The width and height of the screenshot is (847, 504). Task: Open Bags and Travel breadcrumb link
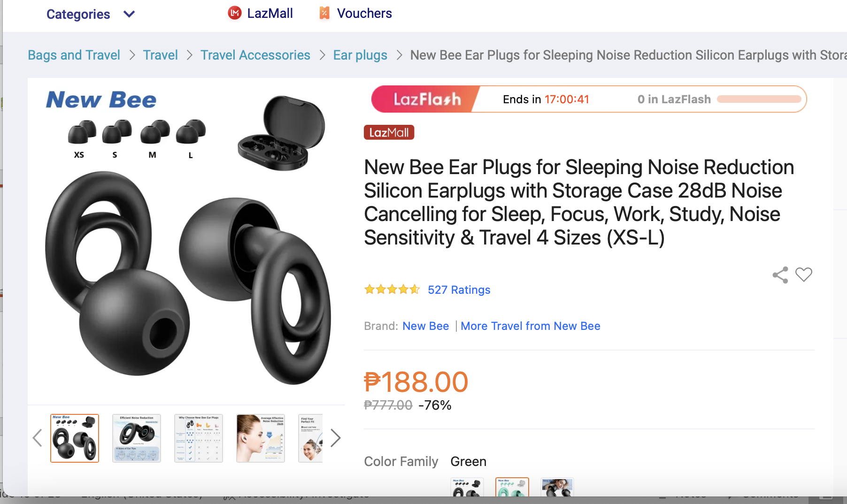[x=74, y=55]
